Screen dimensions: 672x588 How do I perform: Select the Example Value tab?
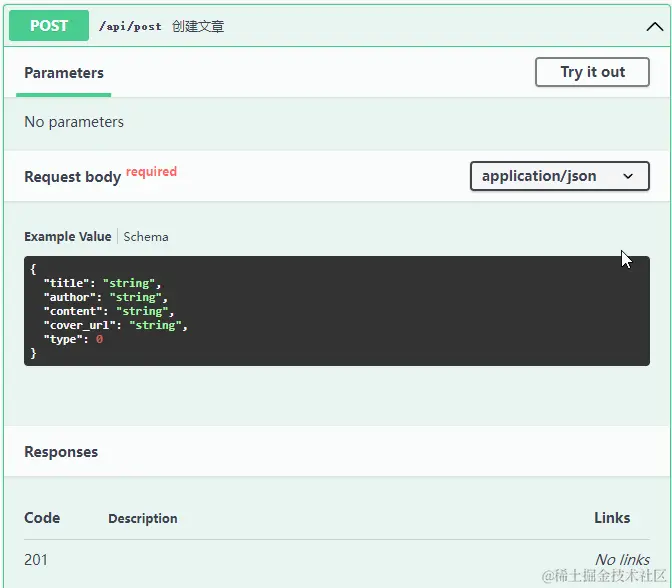(x=68, y=237)
